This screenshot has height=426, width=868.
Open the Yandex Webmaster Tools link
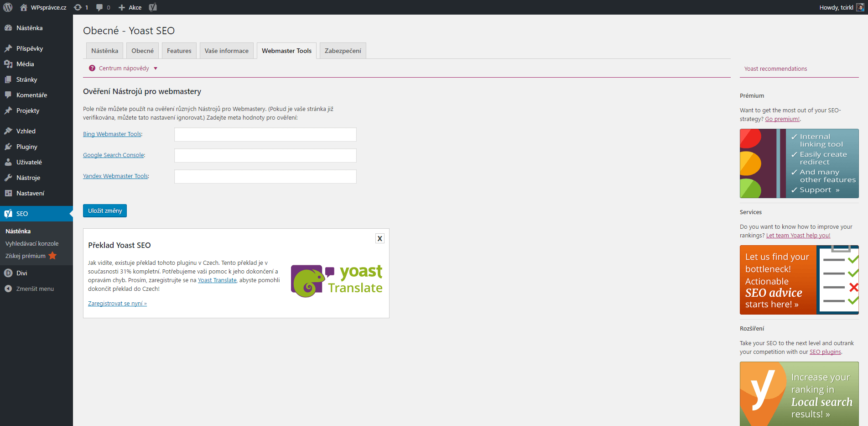115,176
